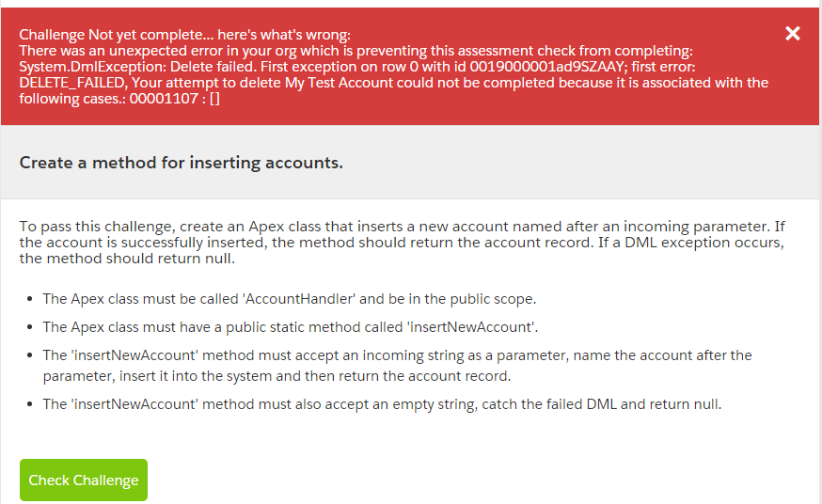The width and height of the screenshot is (822, 504).
Task: Click the DELETE_FAILED text in the error banner
Action: pos(75,83)
